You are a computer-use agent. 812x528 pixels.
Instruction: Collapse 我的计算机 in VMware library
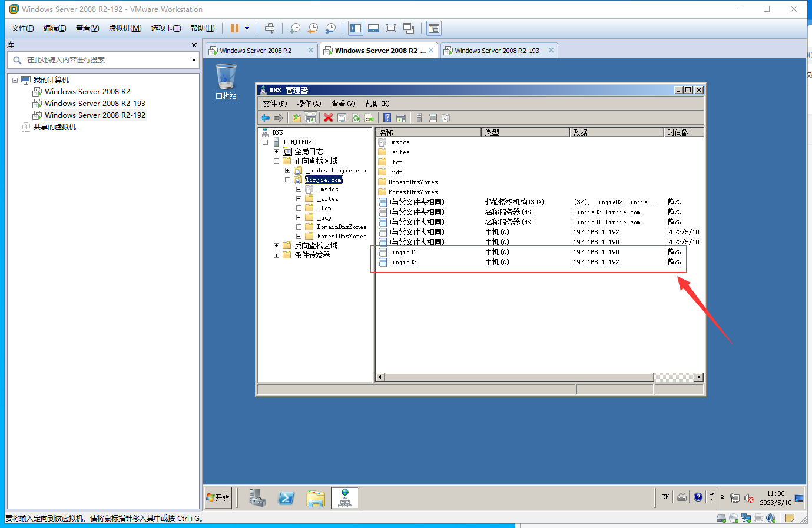(15, 80)
